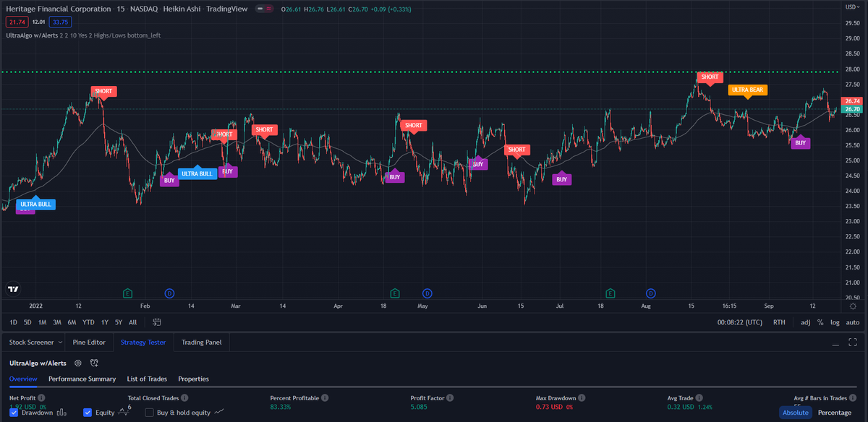The height and width of the screenshot is (422, 868).
Task: Set range to 5Y
Action: [118, 322]
